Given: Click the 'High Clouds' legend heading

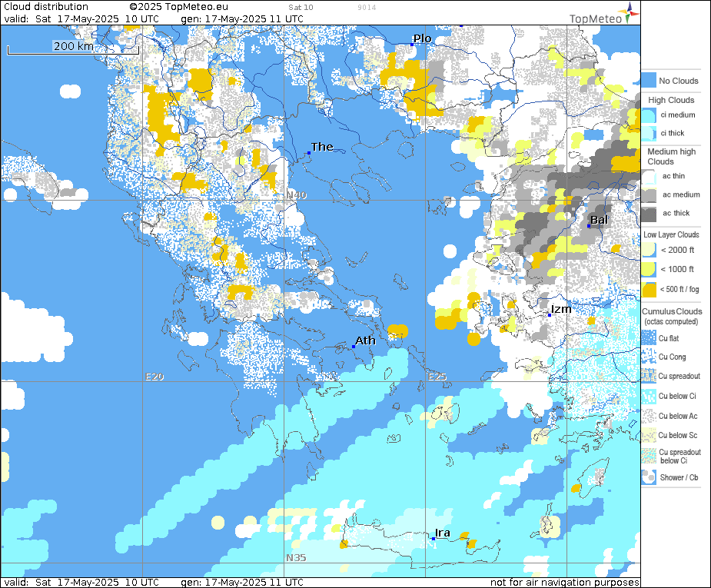Looking at the screenshot, I should 671,100.
